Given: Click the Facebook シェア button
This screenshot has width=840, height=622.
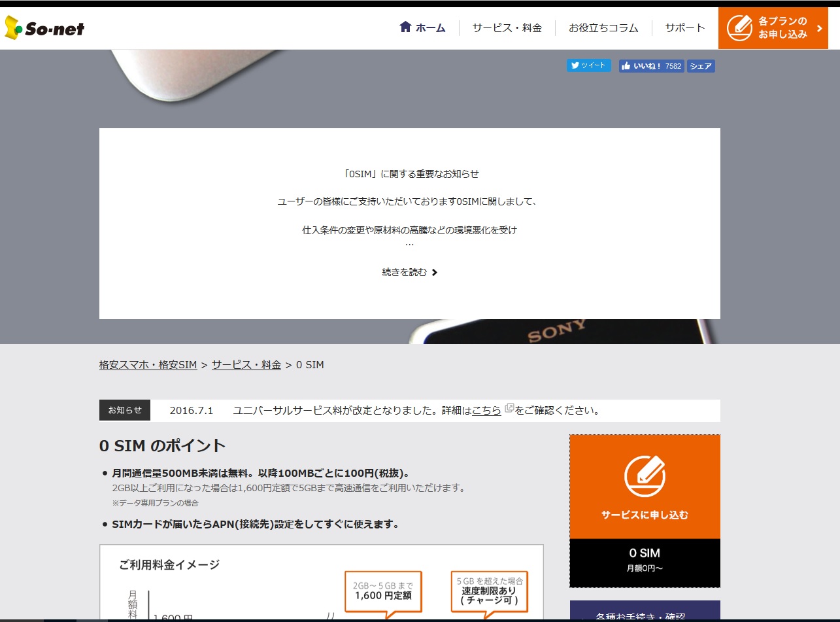Looking at the screenshot, I should [x=701, y=66].
